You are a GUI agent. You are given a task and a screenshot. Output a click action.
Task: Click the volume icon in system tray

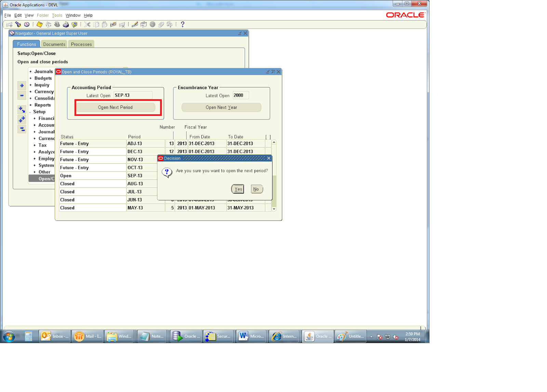pyautogui.click(x=396, y=337)
